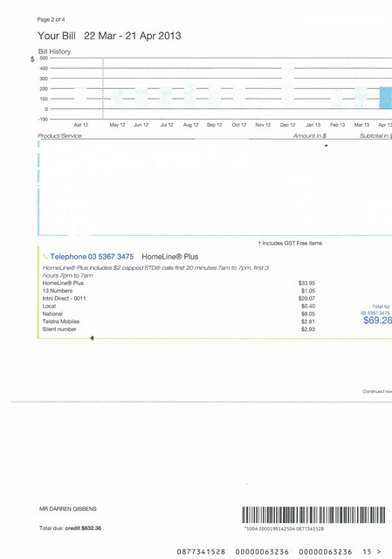392x559 pixels.
Task: Click the '$33.95' amount
Action: [306, 283]
